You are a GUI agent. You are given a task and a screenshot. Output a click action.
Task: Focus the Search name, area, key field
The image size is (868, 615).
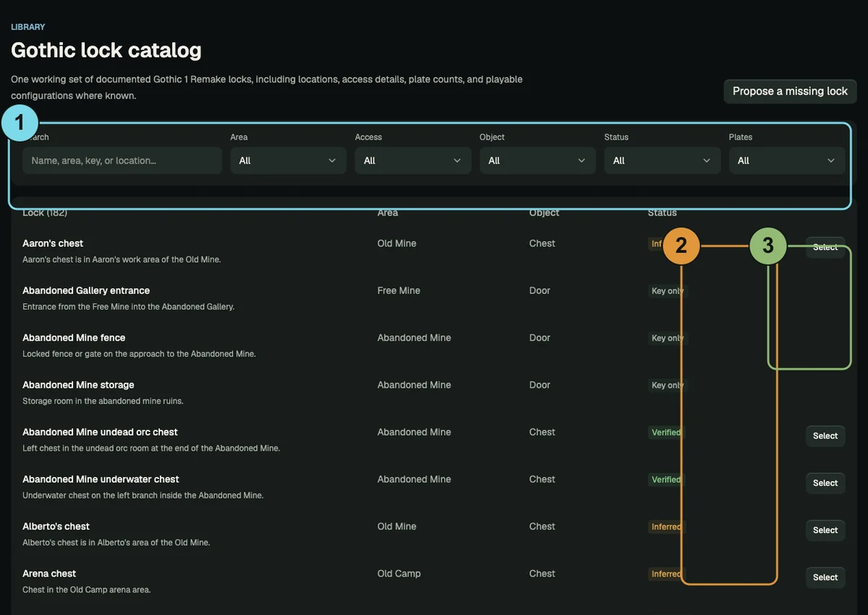point(122,161)
